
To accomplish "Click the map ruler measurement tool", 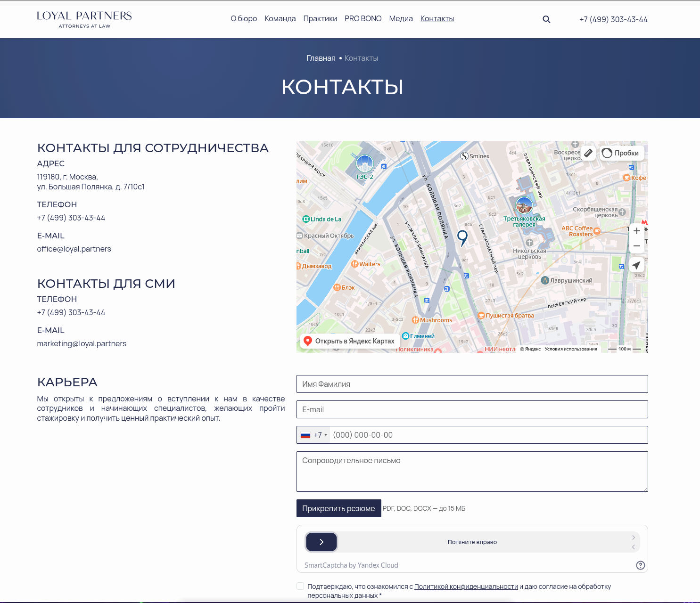I will pos(588,153).
